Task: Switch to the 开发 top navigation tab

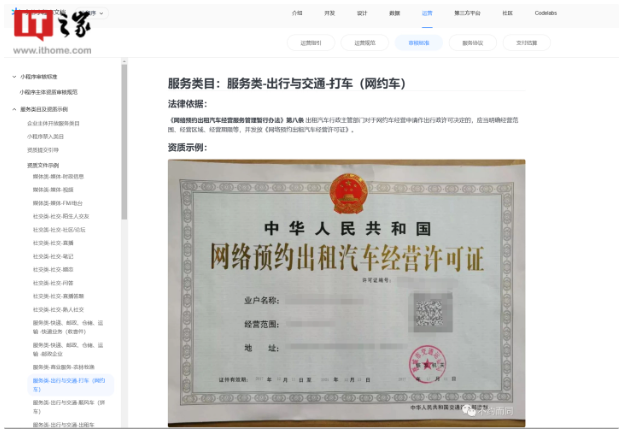Action: click(329, 14)
